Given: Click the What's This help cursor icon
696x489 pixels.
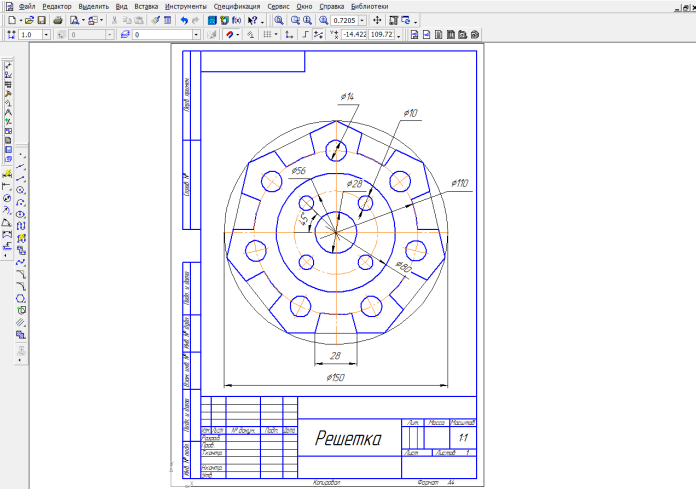Looking at the screenshot, I should [x=251, y=20].
